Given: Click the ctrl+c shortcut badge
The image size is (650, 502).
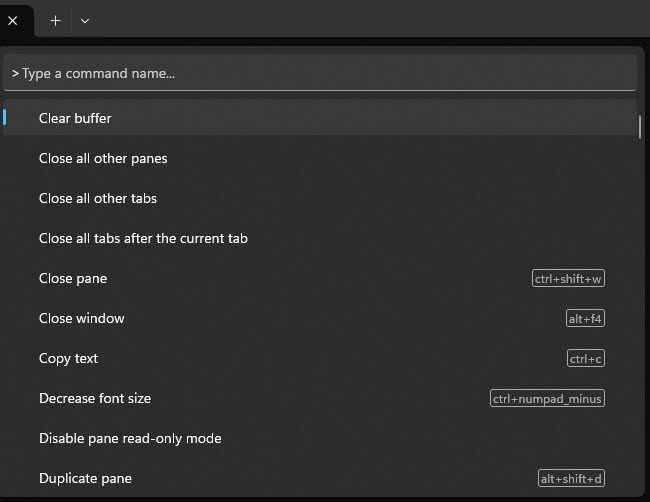Looking at the screenshot, I should click(x=586, y=359).
